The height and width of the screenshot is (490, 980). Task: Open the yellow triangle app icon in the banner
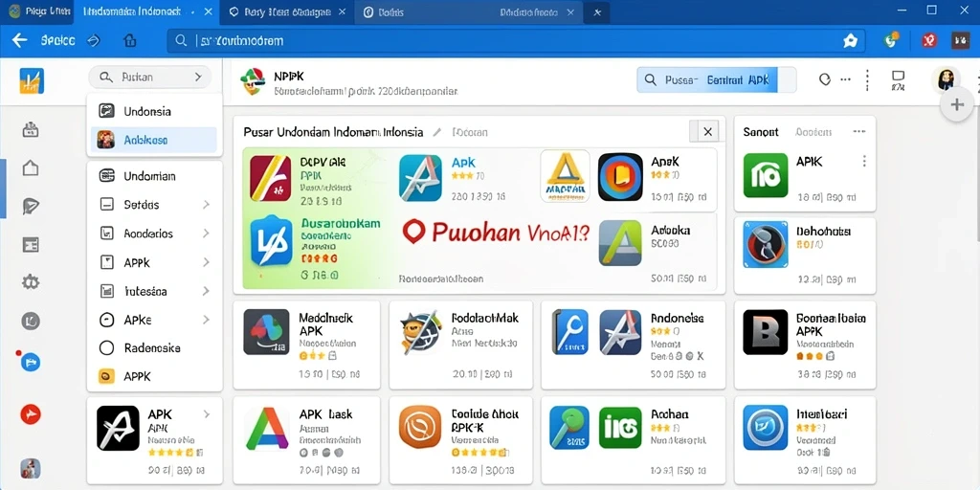point(565,176)
